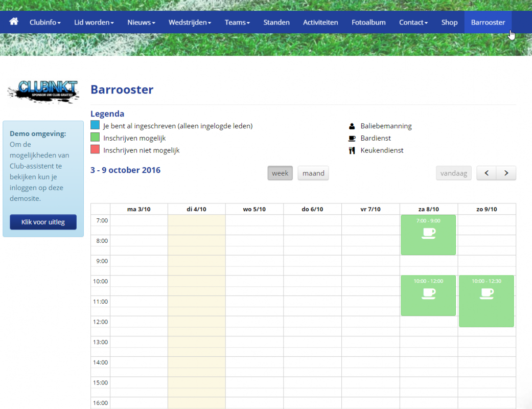Open Sunday 10:00 - 12:30 bar shift
Image resolution: width=532 pixels, height=409 pixels.
click(486, 301)
